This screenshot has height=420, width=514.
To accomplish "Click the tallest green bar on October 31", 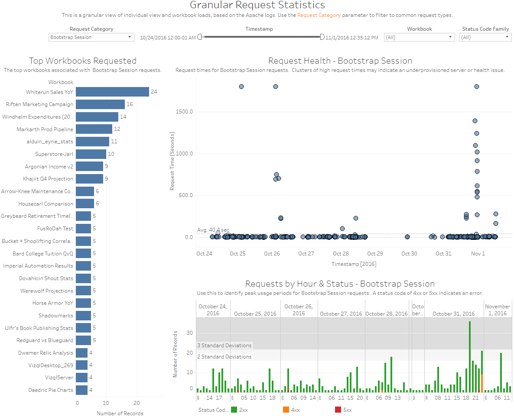I will (469, 355).
